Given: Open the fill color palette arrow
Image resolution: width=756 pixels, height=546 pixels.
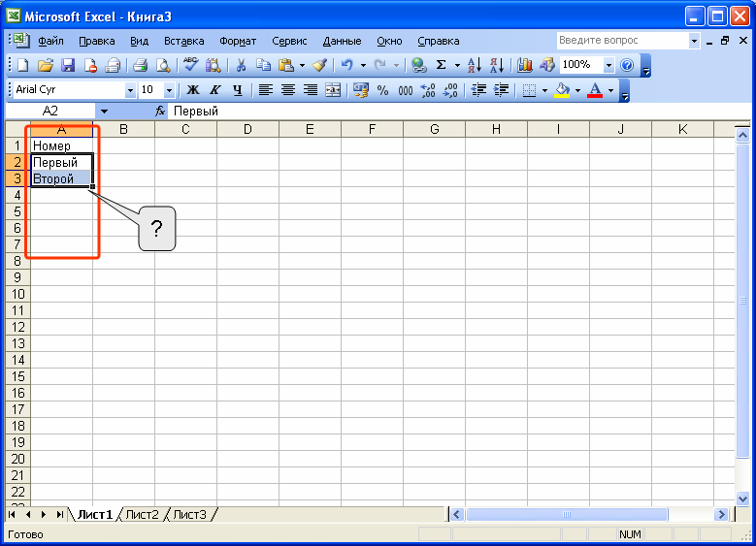Looking at the screenshot, I should pyautogui.click(x=577, y=90).
